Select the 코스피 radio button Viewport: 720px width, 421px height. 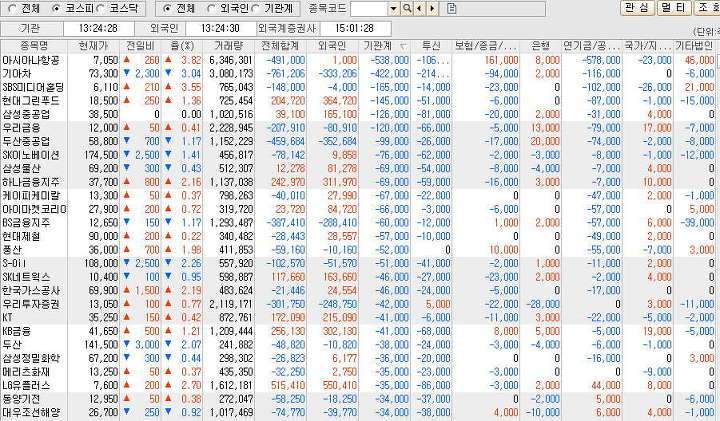tap(56, 8)
